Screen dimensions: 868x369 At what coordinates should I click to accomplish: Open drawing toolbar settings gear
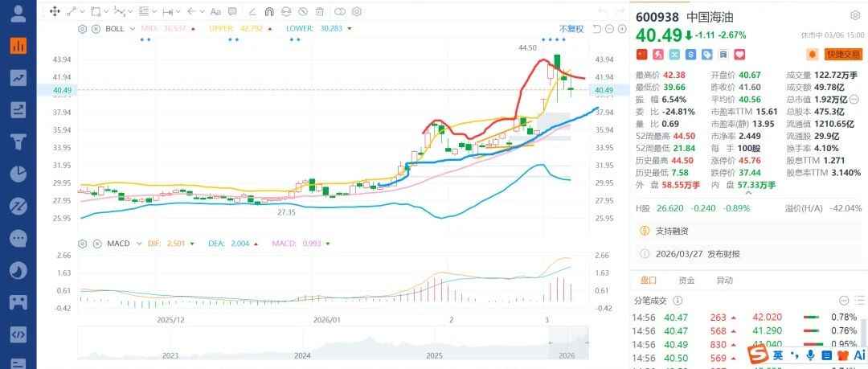357,11
